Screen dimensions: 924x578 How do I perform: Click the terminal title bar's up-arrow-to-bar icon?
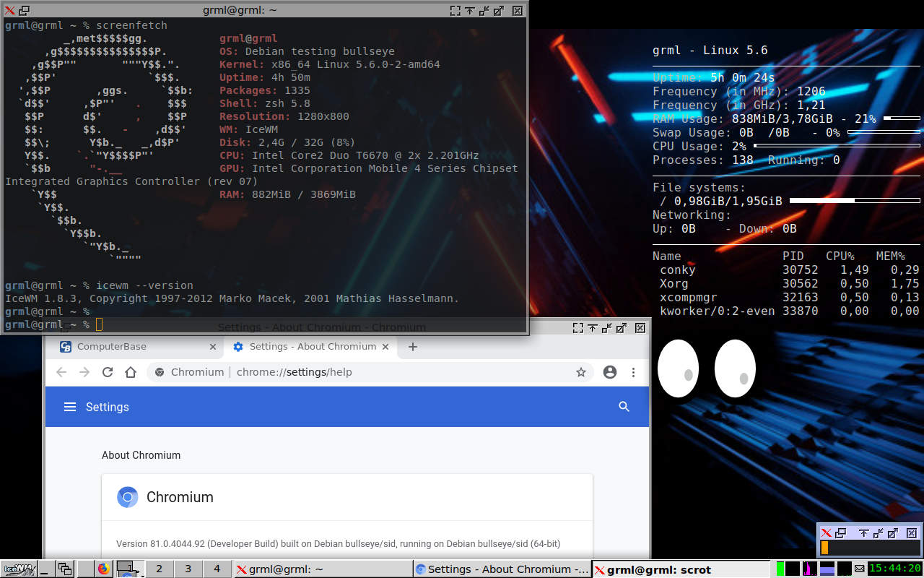point(470,11)
